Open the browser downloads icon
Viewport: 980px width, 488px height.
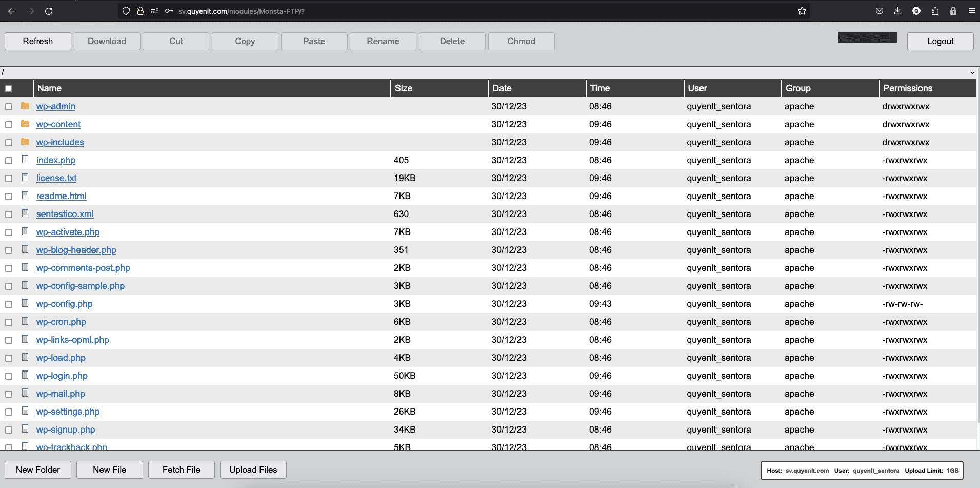click(x=897, y=11)
